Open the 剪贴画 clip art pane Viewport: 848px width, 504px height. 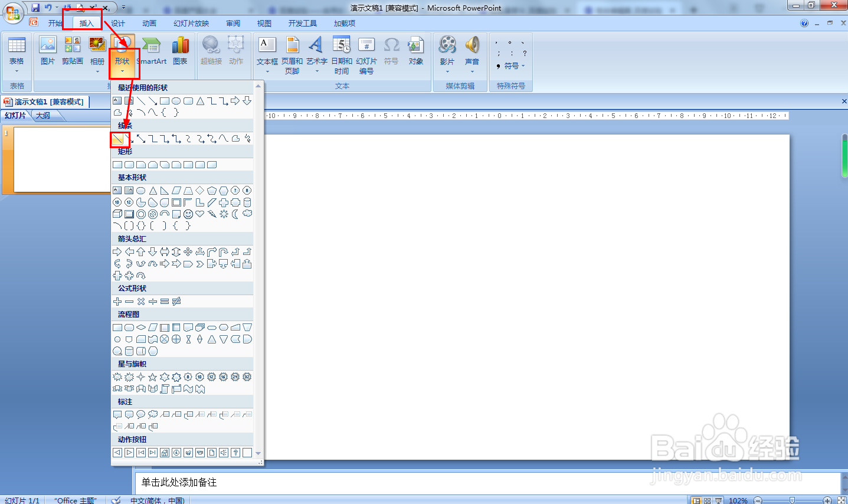pyautogui.click(x=73, y=51)
